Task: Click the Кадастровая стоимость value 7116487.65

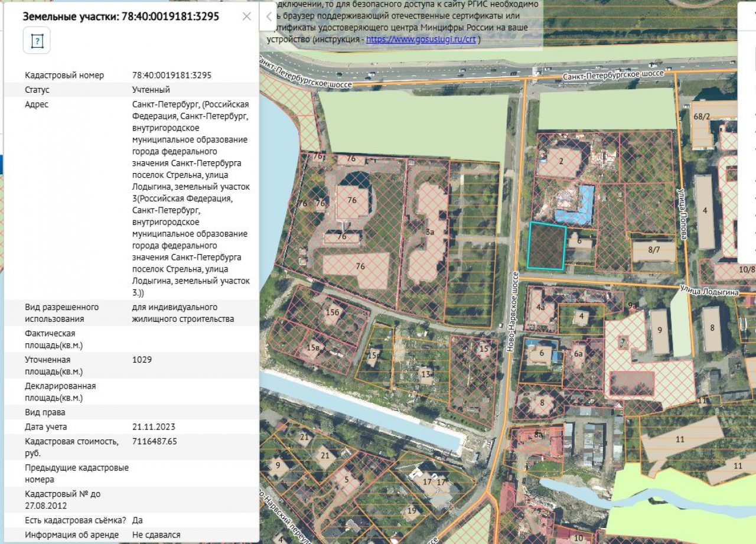Action: point(155,441)
